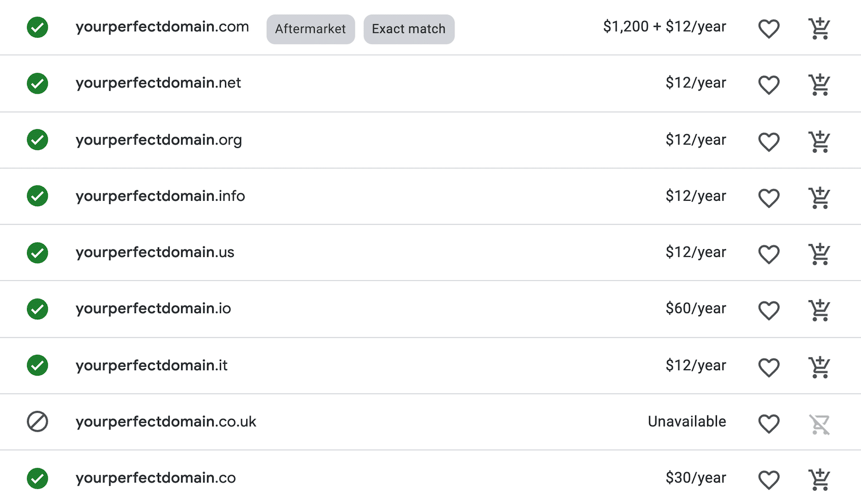Add yourperfectdomain.it to the cart

point(820,366)
